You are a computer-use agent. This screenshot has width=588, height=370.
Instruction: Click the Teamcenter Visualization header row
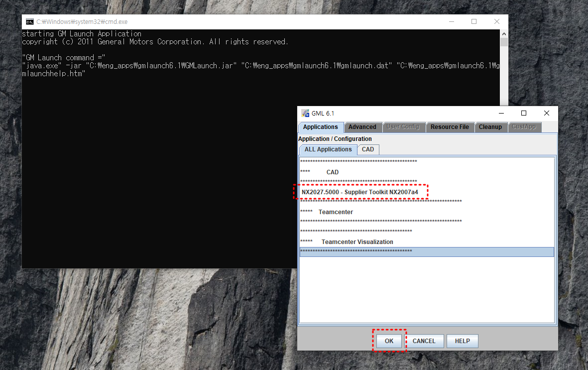[427, 242]
